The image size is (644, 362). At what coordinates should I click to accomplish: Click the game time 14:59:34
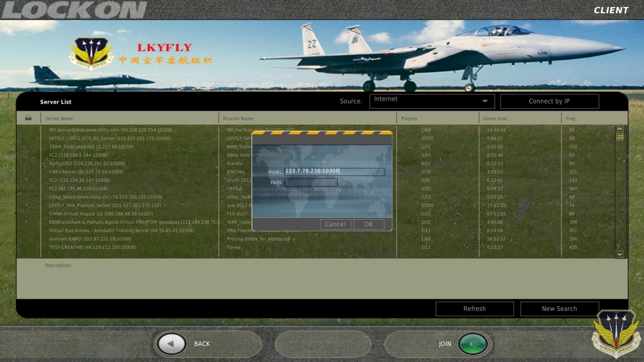point(497,130)
